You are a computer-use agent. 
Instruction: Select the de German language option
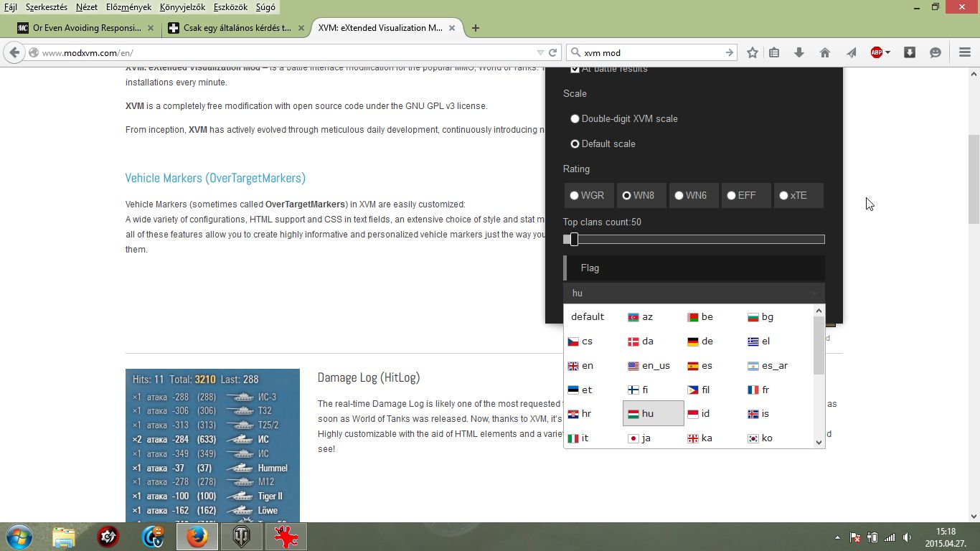(700, 342)
